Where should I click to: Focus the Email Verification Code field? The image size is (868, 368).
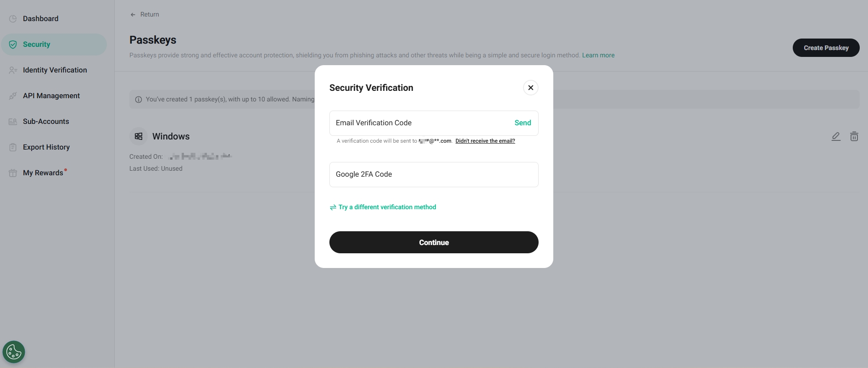coord(417,123)
